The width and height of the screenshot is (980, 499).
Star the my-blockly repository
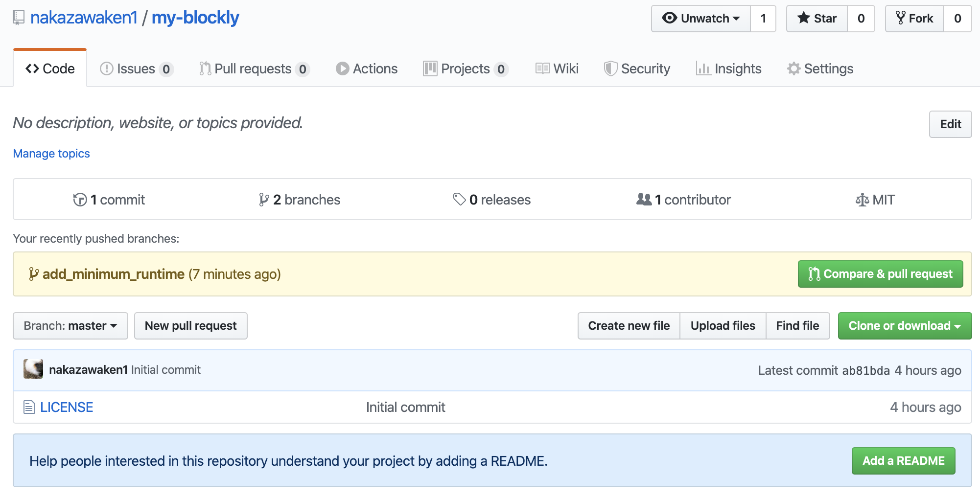tap(817, 18)
